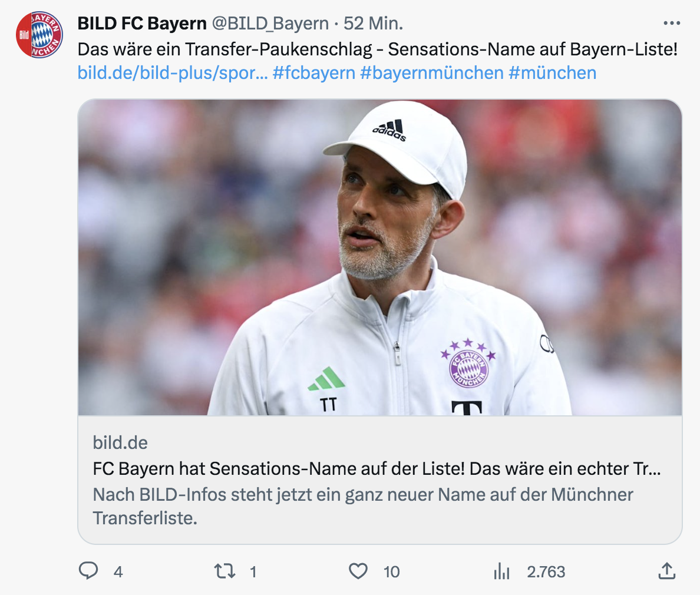
Task: Click the share upload icon
Action: point(666,571)
